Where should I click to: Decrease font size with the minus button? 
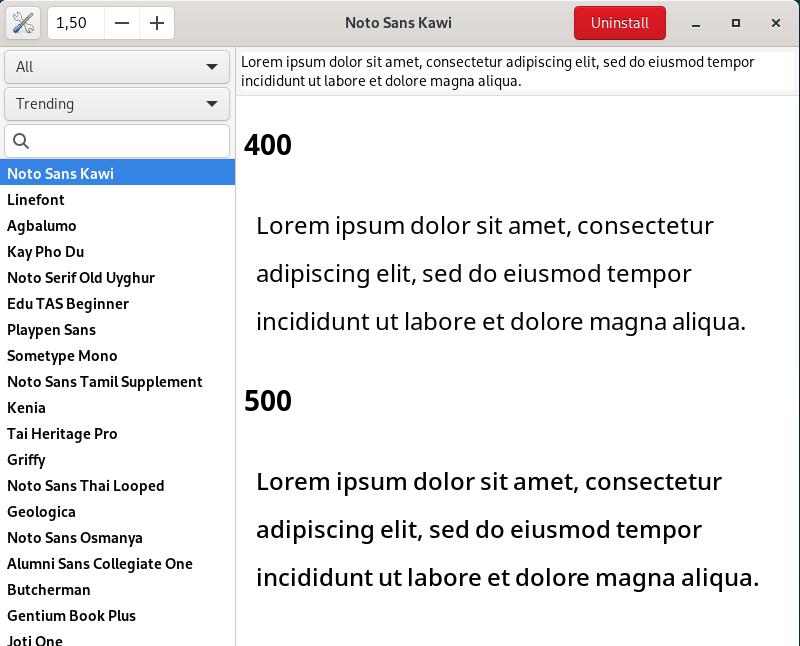pos(122,23)
